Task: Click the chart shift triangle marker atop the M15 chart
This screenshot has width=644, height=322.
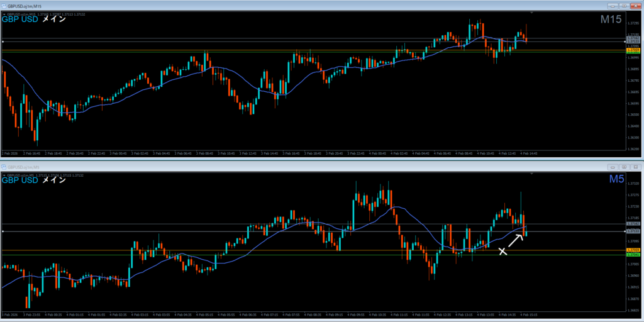Action: pyautogui.click(x=532, y=13)
